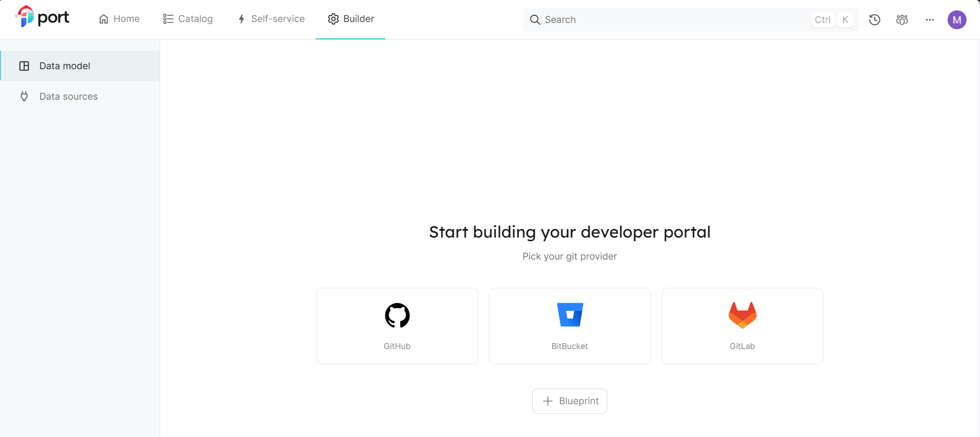This screenshot has width=980, height=437.
Task: Go to the Home tab
Action: pos(119,19)
